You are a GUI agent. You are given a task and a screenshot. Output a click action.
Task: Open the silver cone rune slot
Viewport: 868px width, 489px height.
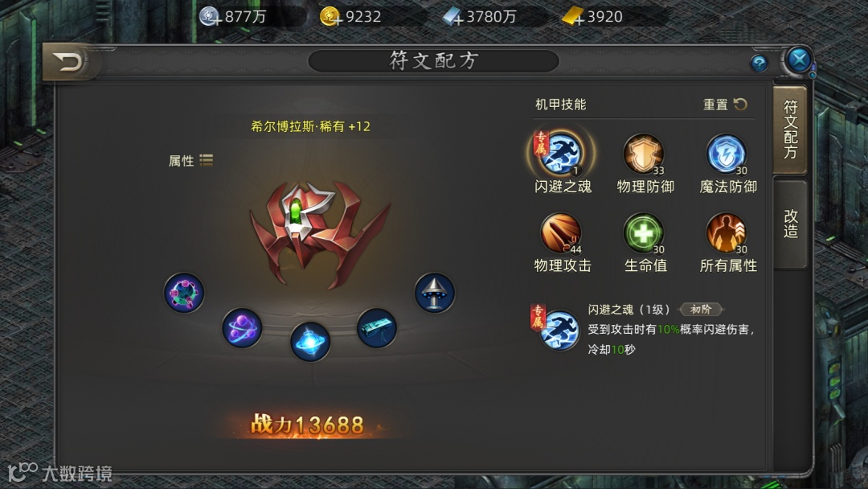click(x=435, y=293)
